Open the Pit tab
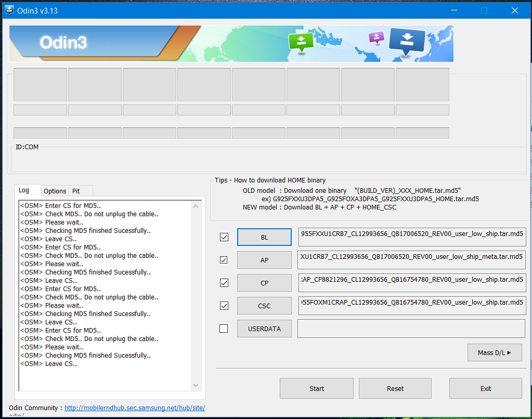Viewport: 532px width, 419px height. coord(76,191)
